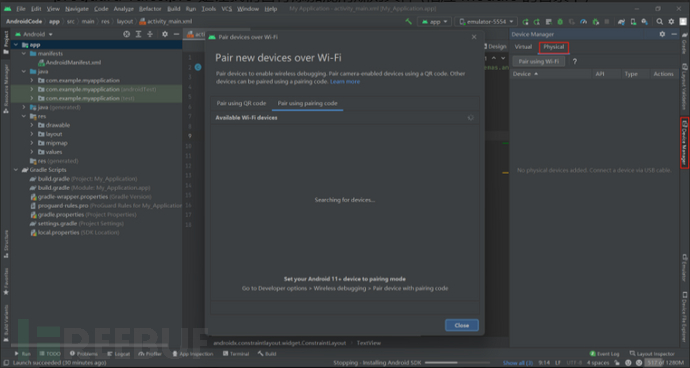Select build.gradle (Module: My_Application.app)
This screenshot has height=368, width=690.
pos(91,188)
